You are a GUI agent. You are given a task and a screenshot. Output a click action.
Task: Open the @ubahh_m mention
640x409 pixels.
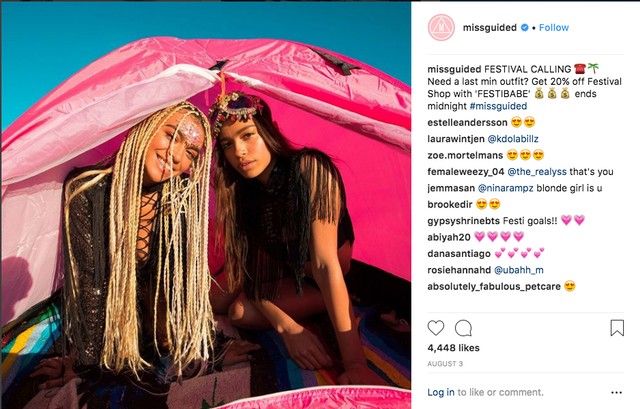(x=519, y=270)
